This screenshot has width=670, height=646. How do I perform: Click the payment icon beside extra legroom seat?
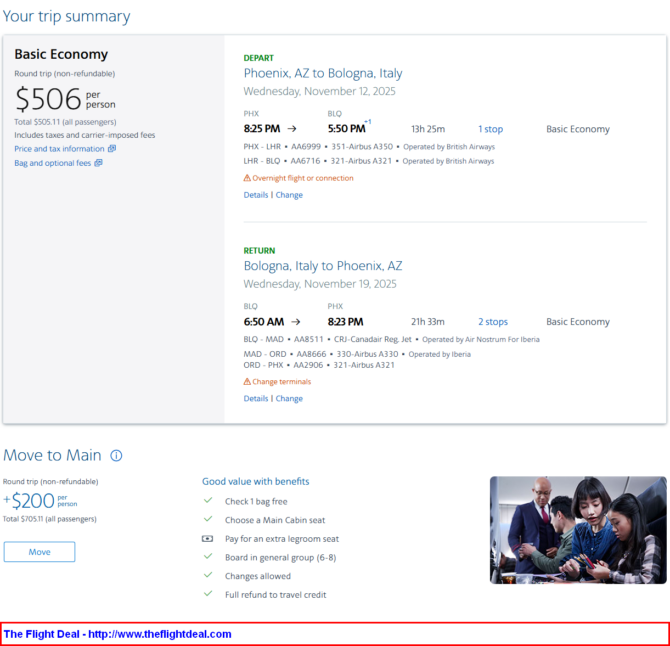tap(208, 539)
